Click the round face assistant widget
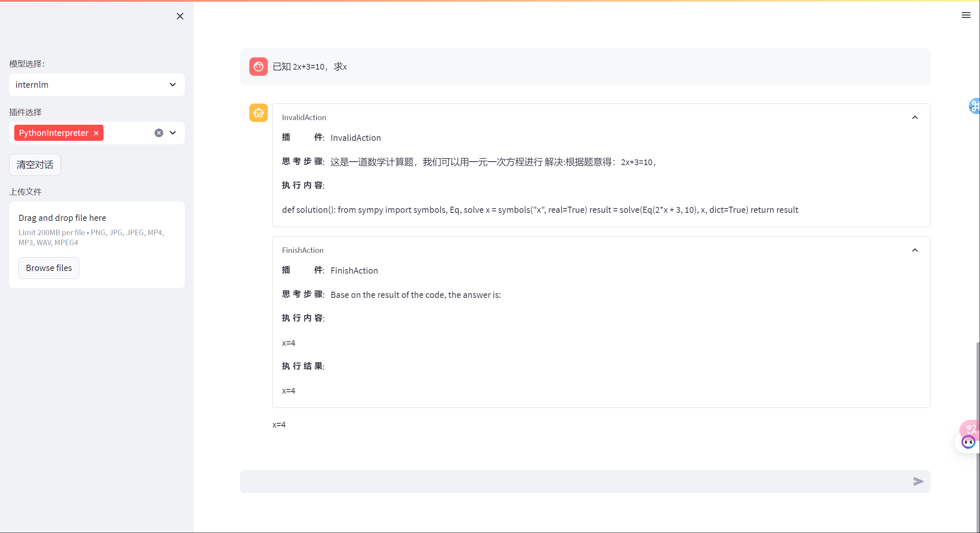Viewport: 980px width, 533px height. [968, 443]
